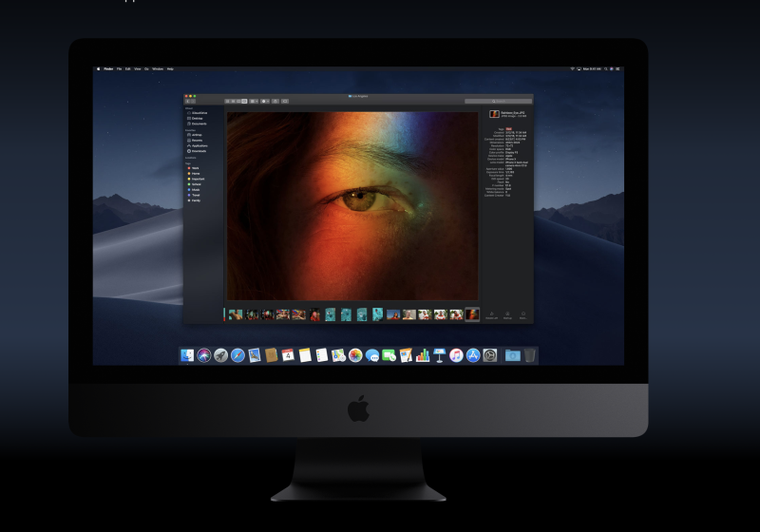This screenshot has height=532, width=760.
Task: Click the Red tag in preview details
Action: (509, 129)
